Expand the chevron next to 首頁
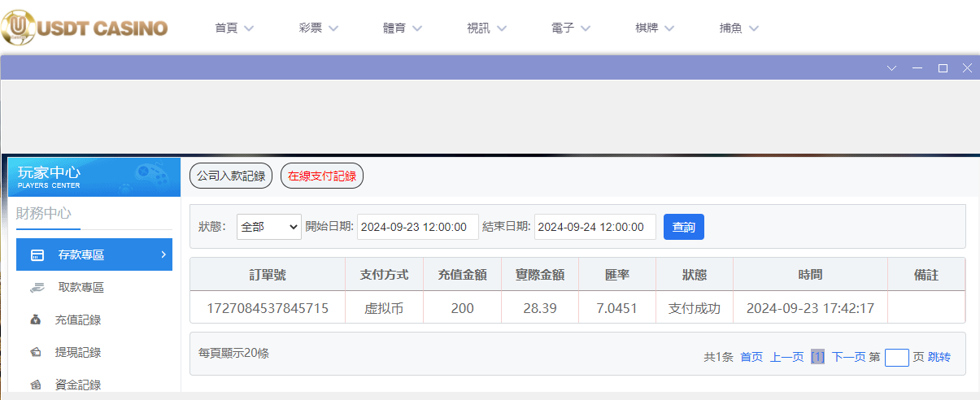Screen dimensions: 980x400 pos(249,28)
